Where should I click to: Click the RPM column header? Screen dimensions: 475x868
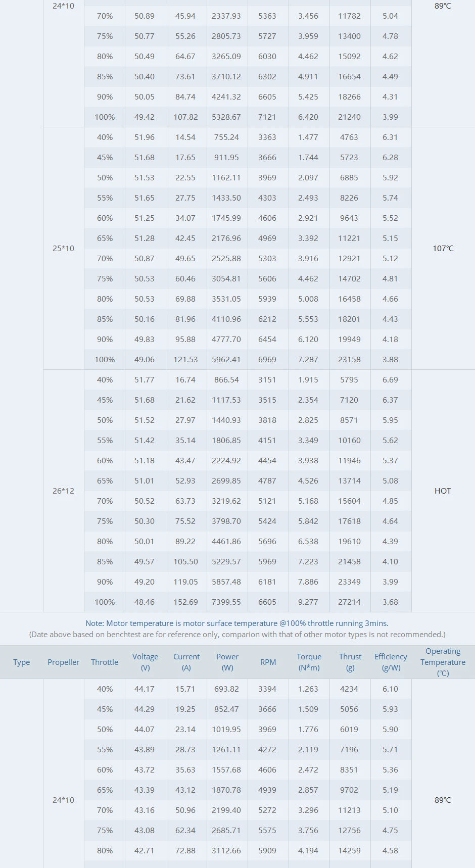click(268, 662)
